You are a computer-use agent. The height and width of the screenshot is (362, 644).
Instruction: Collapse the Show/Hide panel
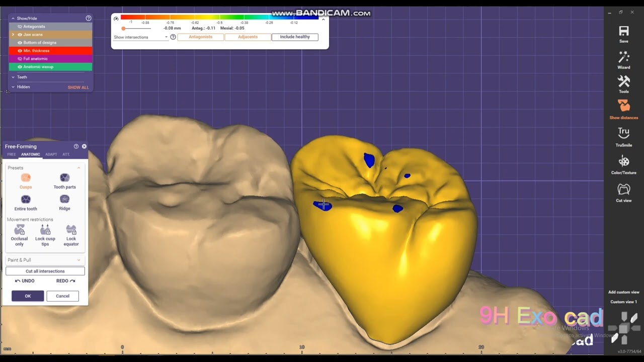[x=13, y=19]
